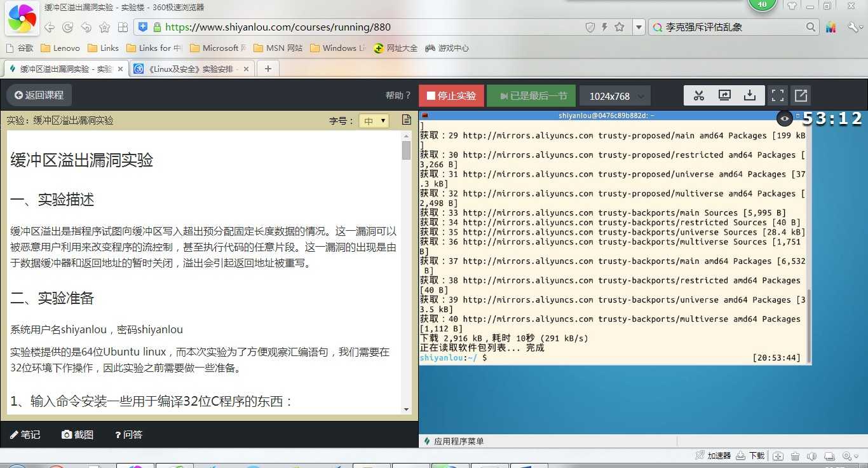Click the green padlock security icon
This screenshot has height=468, width=868.
click(156, 27)
